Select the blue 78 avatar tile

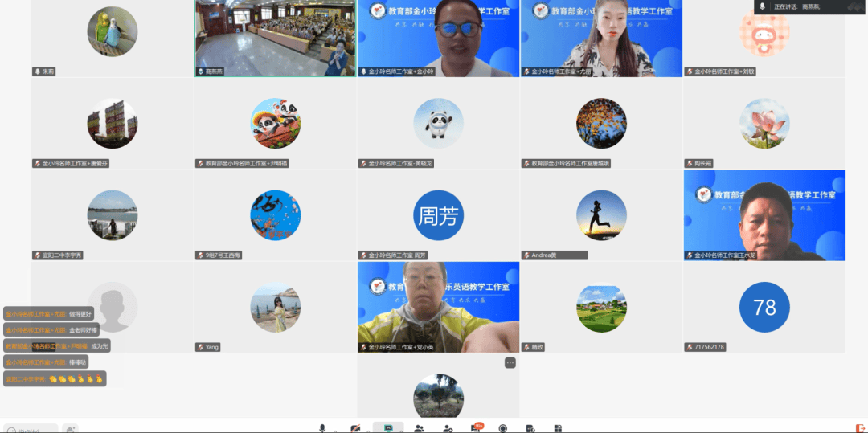pos(764,307)
